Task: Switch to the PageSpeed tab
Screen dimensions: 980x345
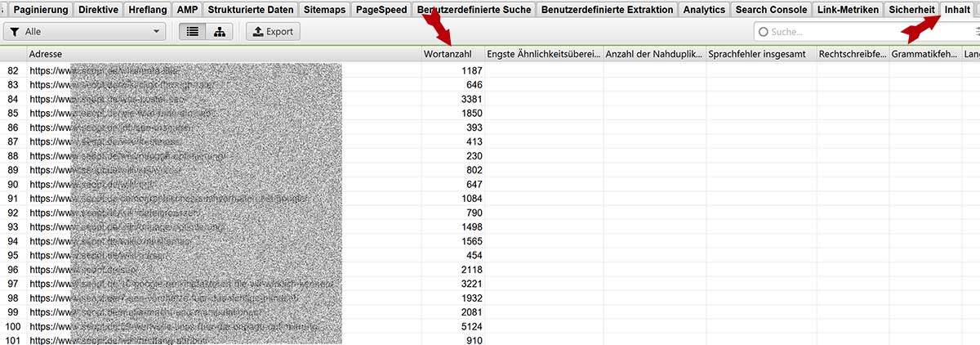Action: (381, 10)
